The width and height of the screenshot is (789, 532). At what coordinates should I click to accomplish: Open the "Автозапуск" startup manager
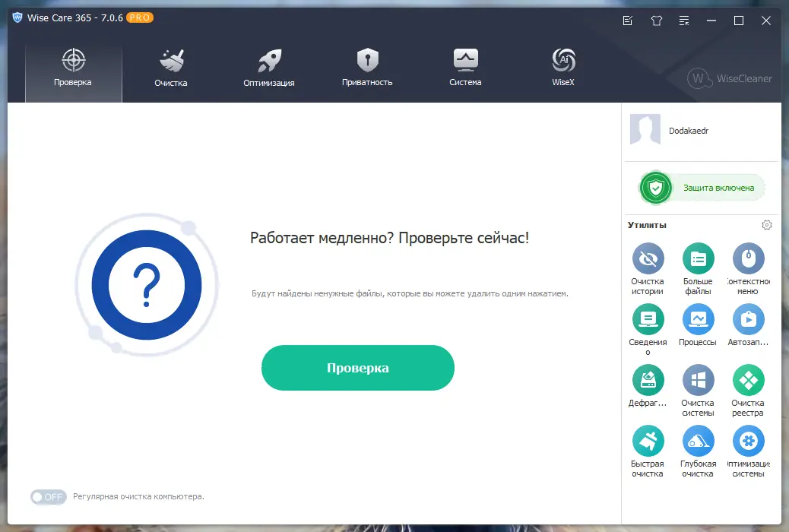(x=748, y=319)
